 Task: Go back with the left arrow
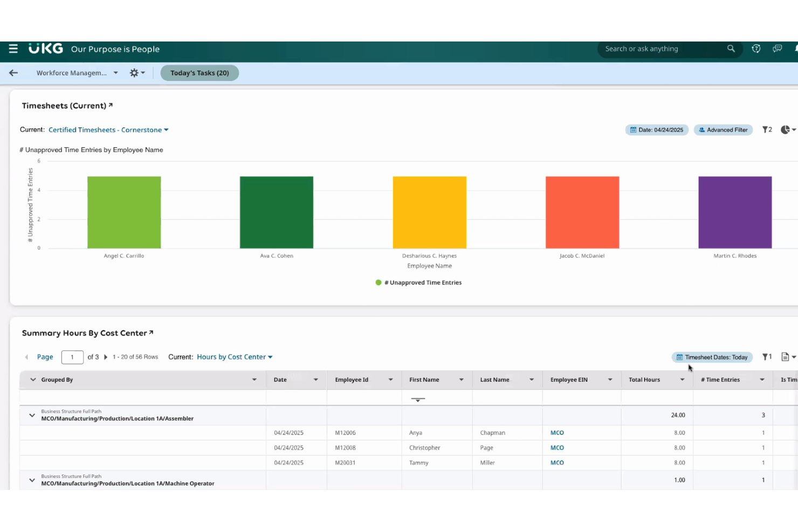tap(13, 73)
